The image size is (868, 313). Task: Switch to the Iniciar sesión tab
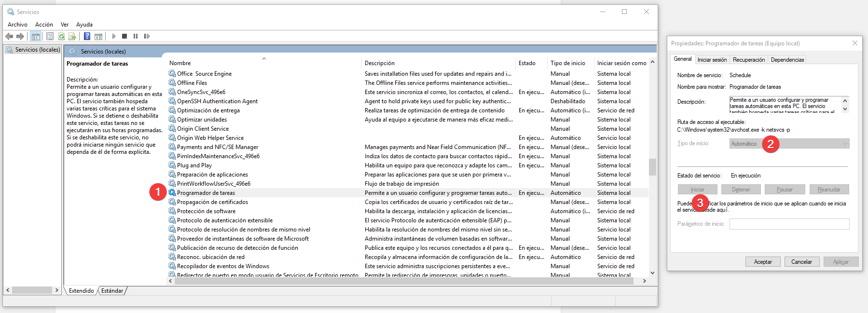712,60
